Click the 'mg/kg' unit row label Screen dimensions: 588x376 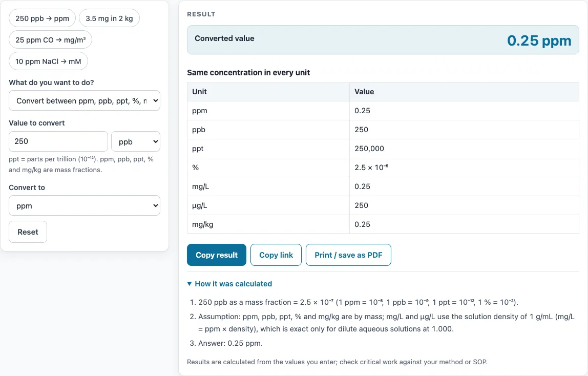click(202, 224)
